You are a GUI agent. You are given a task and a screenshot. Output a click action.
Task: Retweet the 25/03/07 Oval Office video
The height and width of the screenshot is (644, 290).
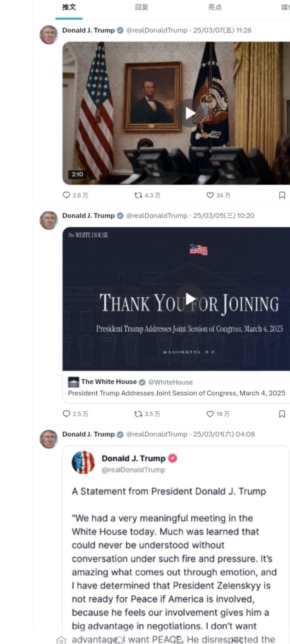[147, 195]
